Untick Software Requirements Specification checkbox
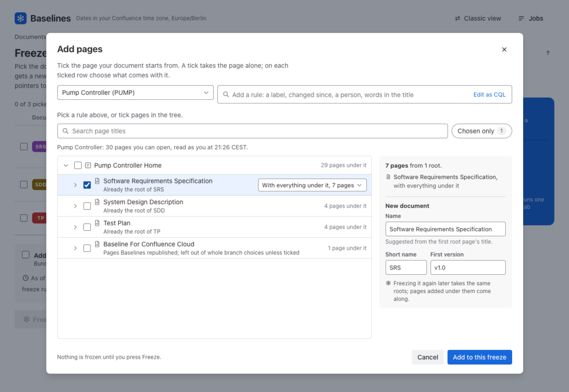Image resolution: width=569 pixels, height=392 pixels. point(87,185)
